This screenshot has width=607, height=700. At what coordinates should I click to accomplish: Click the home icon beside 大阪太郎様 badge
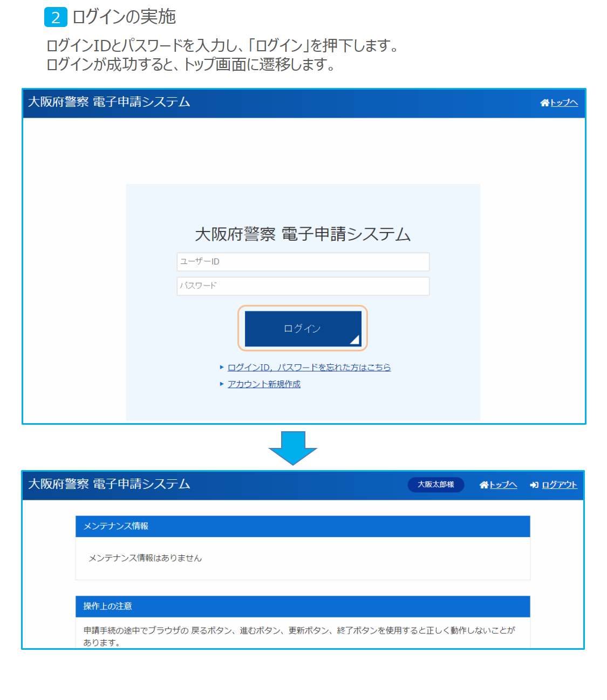pos(484,485)
